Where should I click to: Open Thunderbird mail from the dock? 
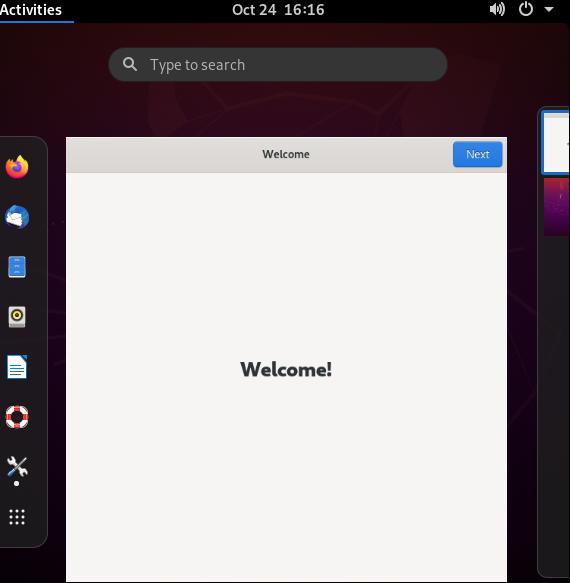tap(17, 217)
